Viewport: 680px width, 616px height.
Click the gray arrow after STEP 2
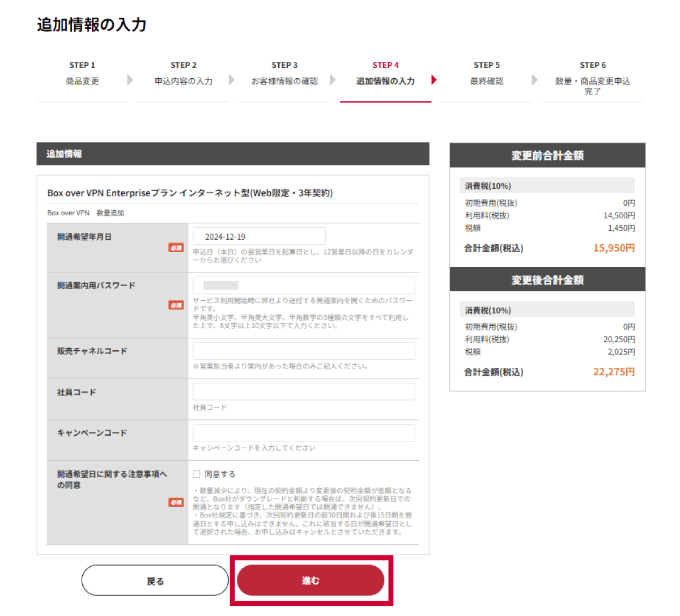point(232,80)
